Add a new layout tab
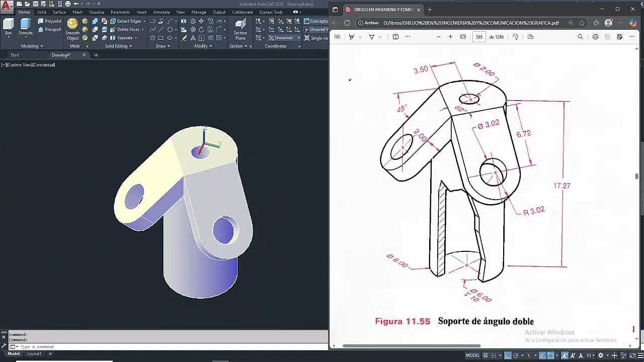Screen dimensions: 644x362 point(50,353)
